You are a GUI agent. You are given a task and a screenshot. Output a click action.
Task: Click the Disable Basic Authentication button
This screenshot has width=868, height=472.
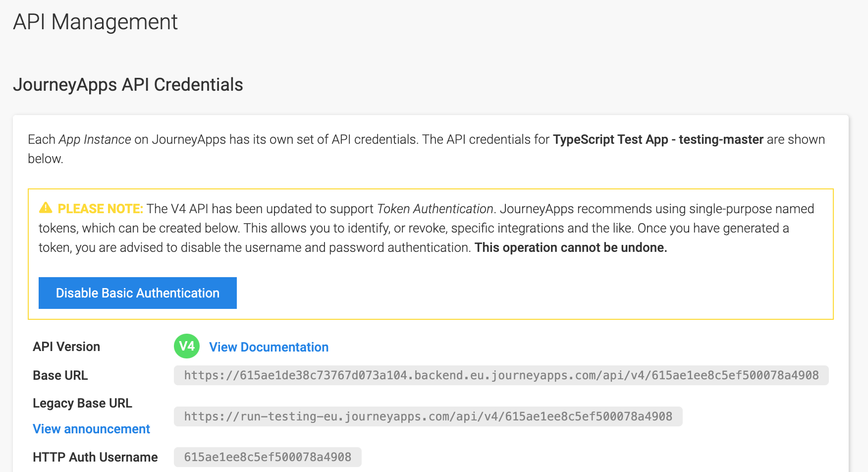138,293
